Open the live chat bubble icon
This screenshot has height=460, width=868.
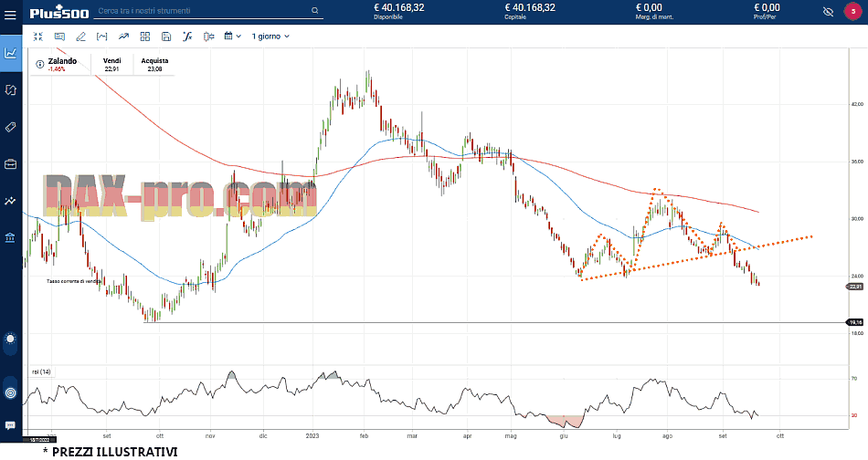tap(10, 425)
